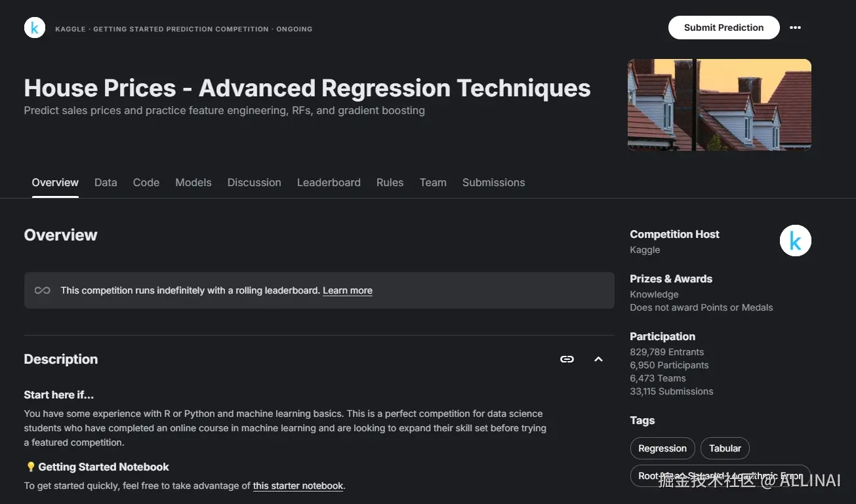Click the Competition Host heading
The image size is (856, 504).
tap(674, 234)
